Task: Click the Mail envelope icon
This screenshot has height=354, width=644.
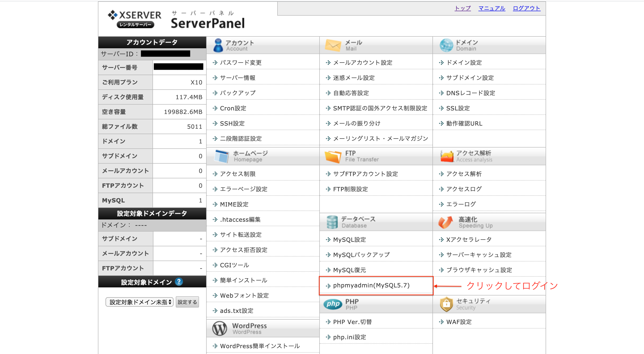Action: coord(333,45)
